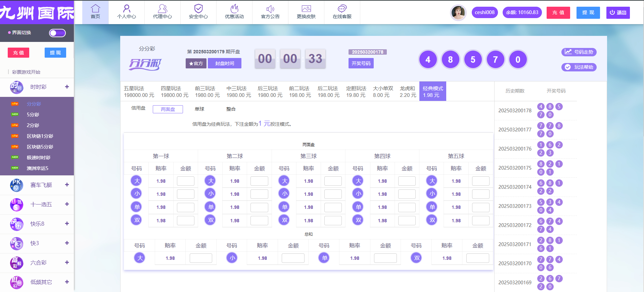Click the 退出 logout button

(x=618, y=13)
